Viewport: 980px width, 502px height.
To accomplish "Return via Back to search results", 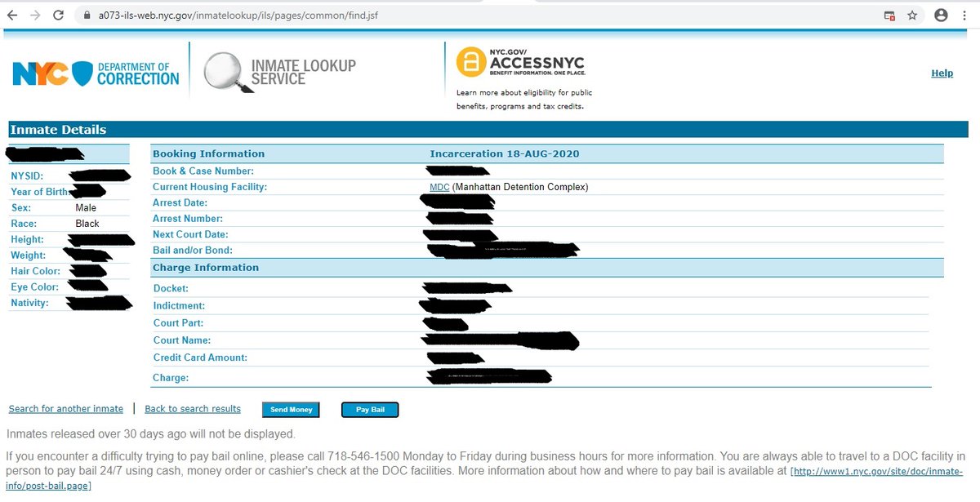I will 193,409.
